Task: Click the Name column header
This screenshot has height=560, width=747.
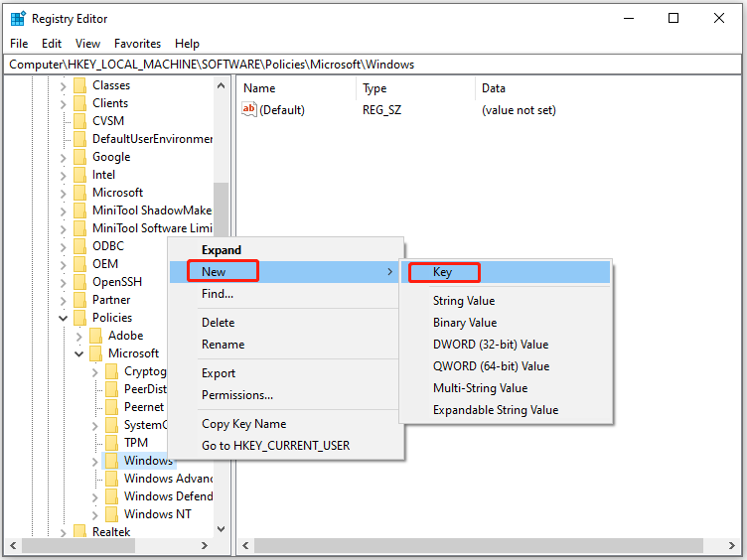Action: [296, 88]
